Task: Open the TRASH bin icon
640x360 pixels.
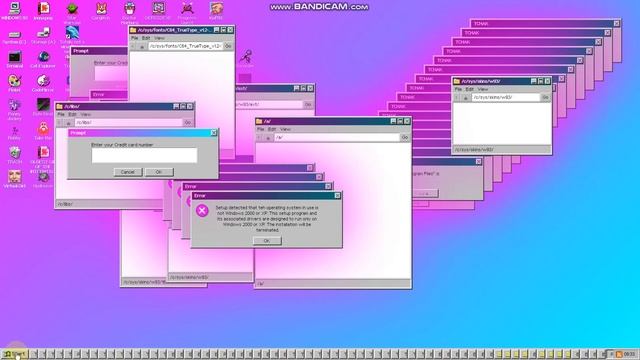Action: tap(15, 156)
